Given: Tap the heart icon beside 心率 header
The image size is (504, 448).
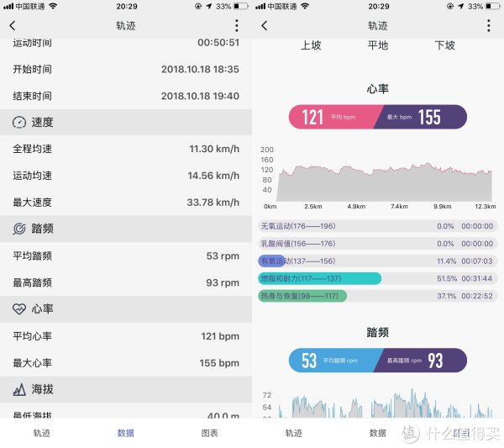Looking at the screenshot, I should tap(19, 309).
